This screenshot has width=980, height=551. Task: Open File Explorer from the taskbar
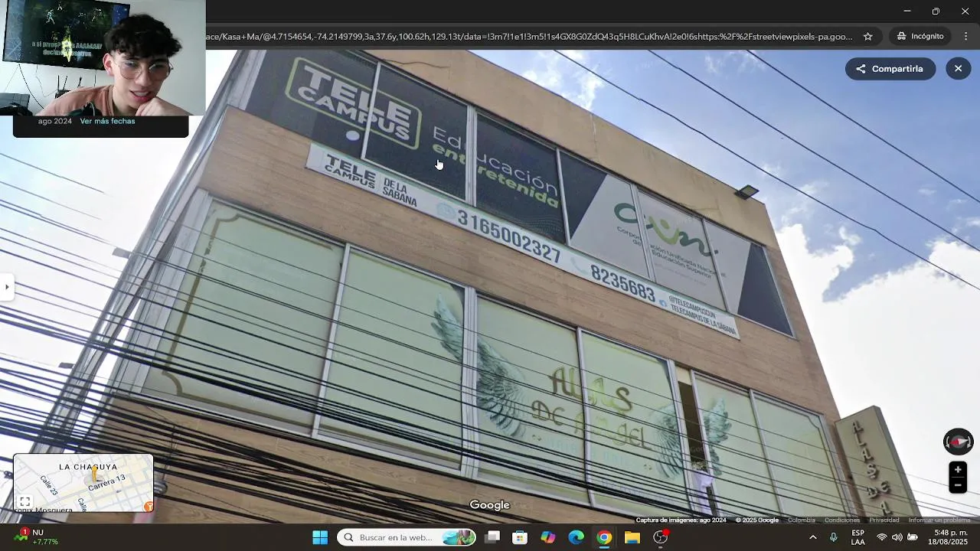632,537
